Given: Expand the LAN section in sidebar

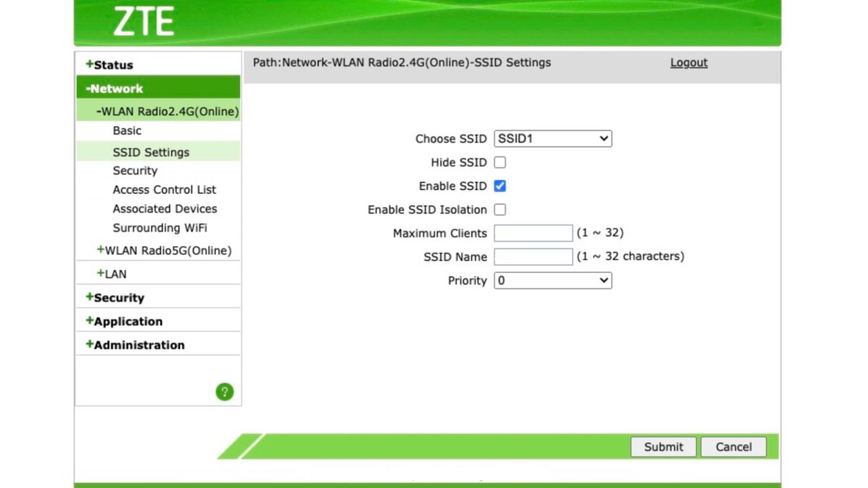Looking at the screenshot, I should [111, 274].
